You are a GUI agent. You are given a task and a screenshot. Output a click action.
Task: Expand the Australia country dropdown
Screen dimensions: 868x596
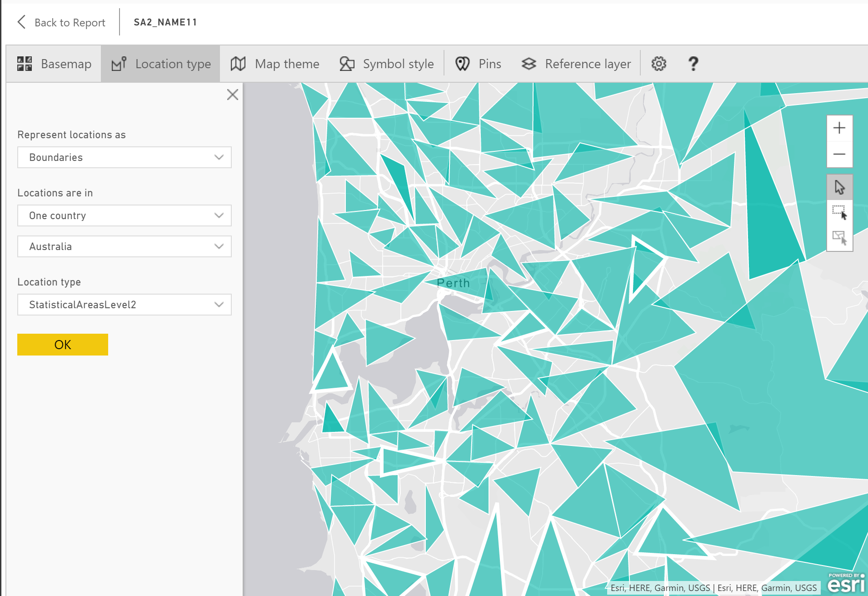pos(125,246)
